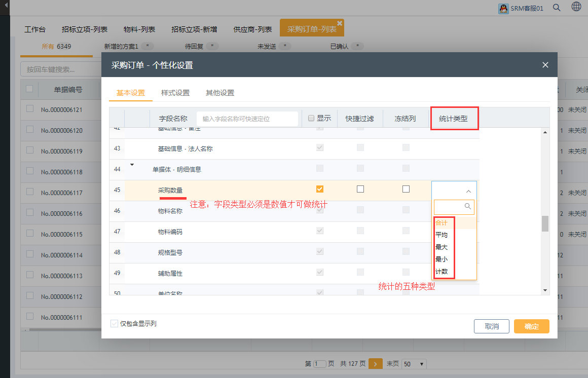Check the row No.0000006121 checkbox
588x378 pixels.
coord(30,109)
